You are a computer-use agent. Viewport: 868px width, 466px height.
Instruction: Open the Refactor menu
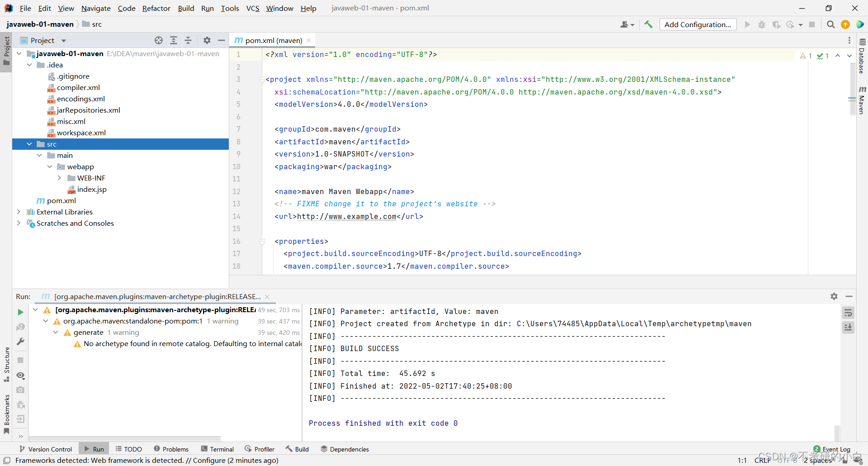[x=156, y=8]
